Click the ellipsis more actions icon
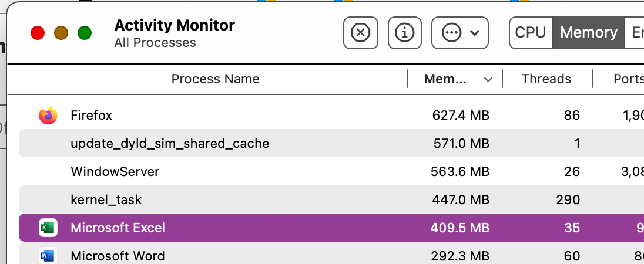644x264 pixels. tap(451, 33)
